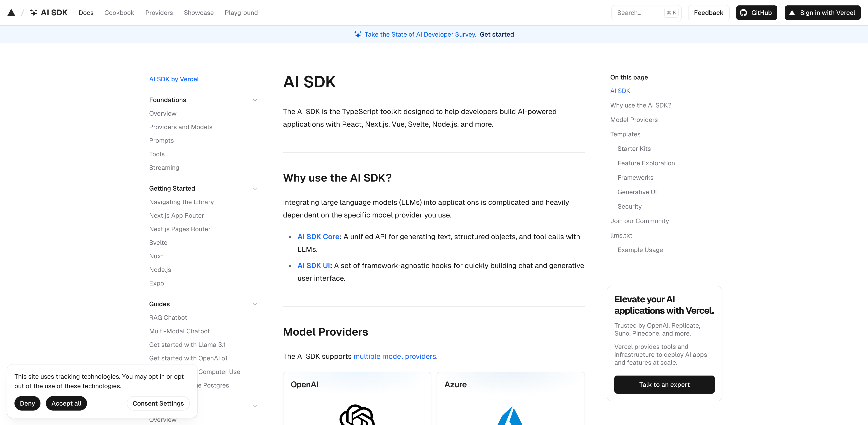This screenshot has width=868, height=425.
Task: Open the Playground nav item
Action: coord(241,13)
